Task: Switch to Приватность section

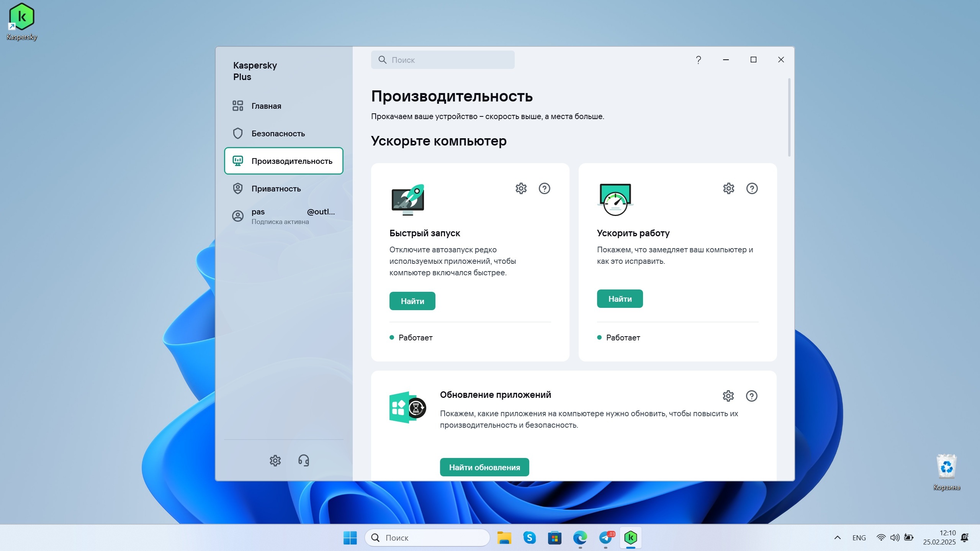Action: [x=276, y=189]
